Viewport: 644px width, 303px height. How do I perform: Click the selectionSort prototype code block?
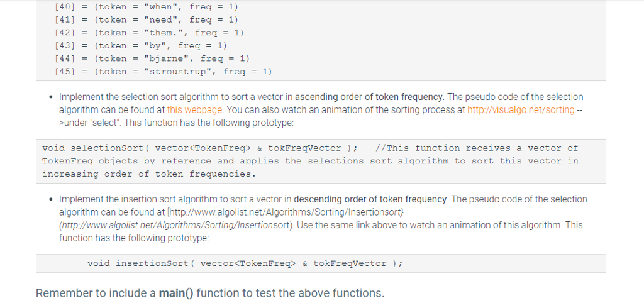click(321, 161)
